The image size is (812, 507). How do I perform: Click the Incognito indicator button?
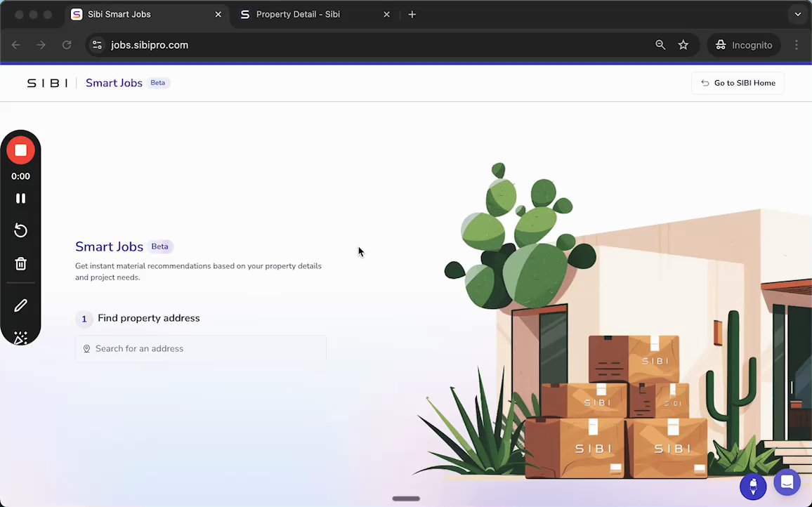[x=744, y=45]
